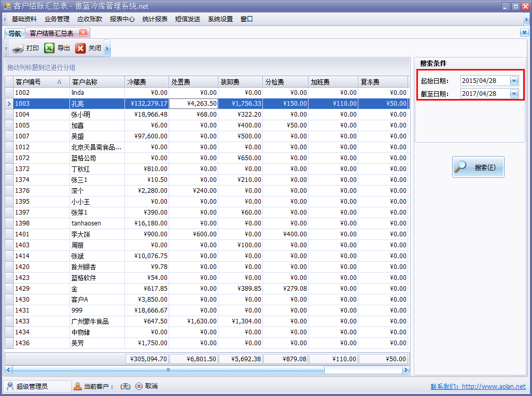Close the 客户结账汇总表 tab with its X icon
Viewport: 532px width, 396px height.
pyautogui.click(x=83, y=33)
